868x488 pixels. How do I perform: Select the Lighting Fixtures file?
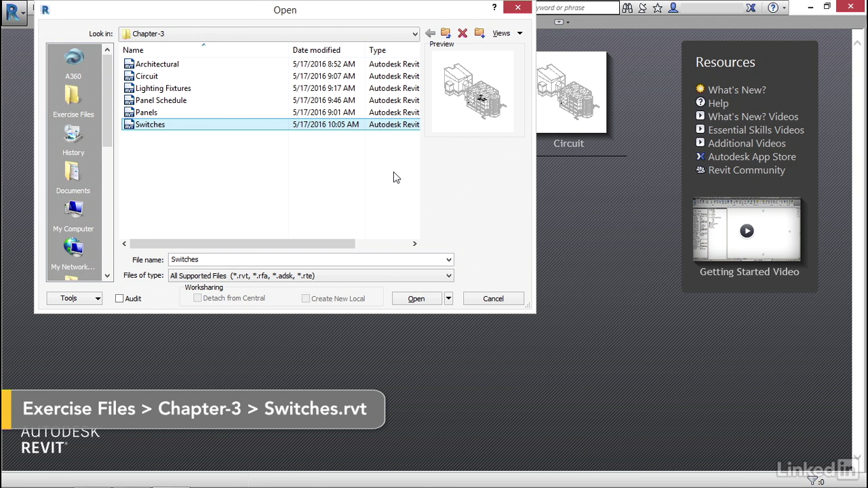pos(163,88)
